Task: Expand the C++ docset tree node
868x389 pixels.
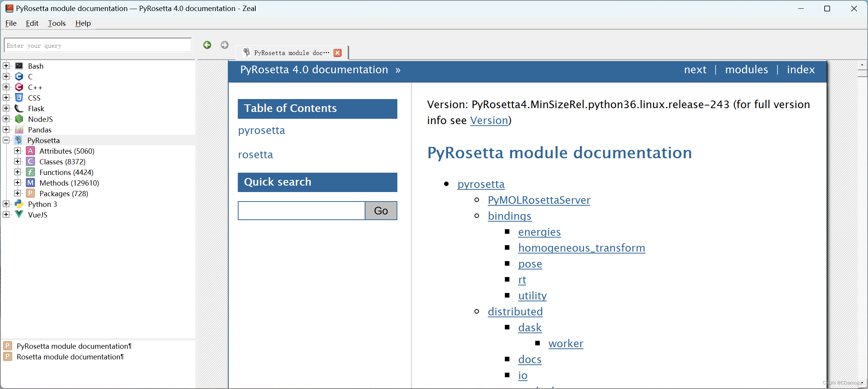Action: point(6,87)
